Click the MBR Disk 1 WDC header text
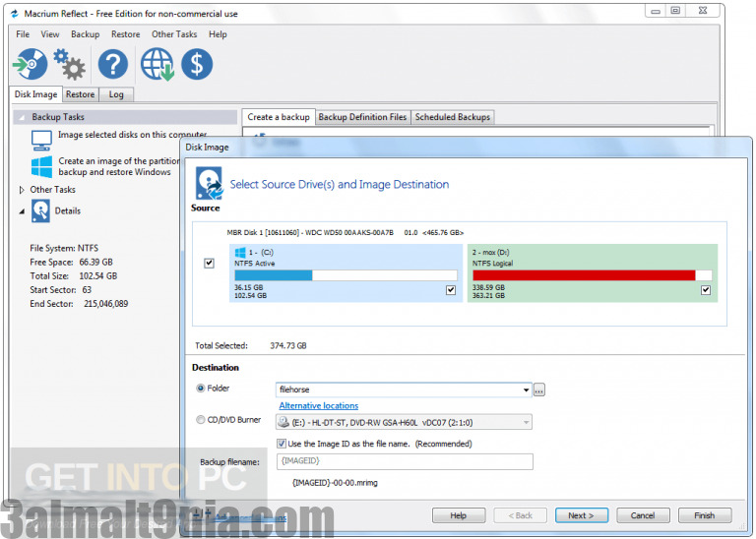 pyautogui.click(x=345, y=233)
